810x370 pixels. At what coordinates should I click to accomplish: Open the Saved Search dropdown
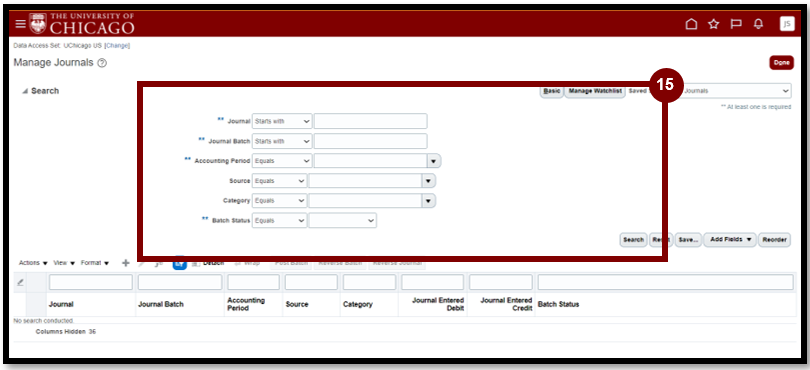coord(736,90)
